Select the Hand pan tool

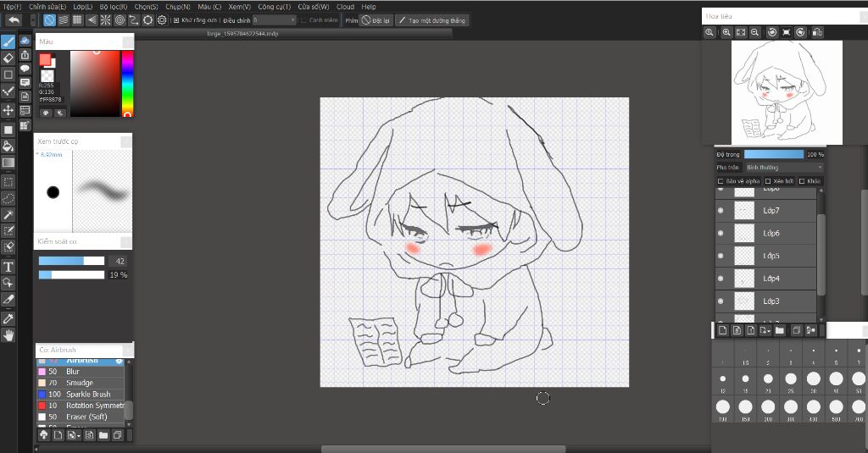click(8, 335)
